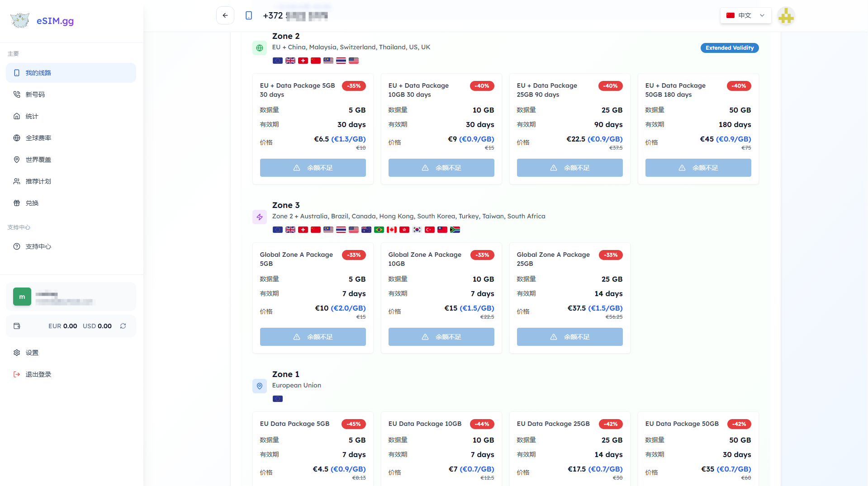Open 设置 settings
The image size is (868, 486).
(32, 353)
